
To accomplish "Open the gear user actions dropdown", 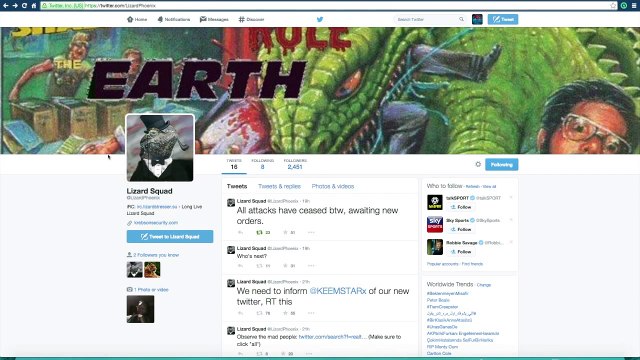I will 478,164.
